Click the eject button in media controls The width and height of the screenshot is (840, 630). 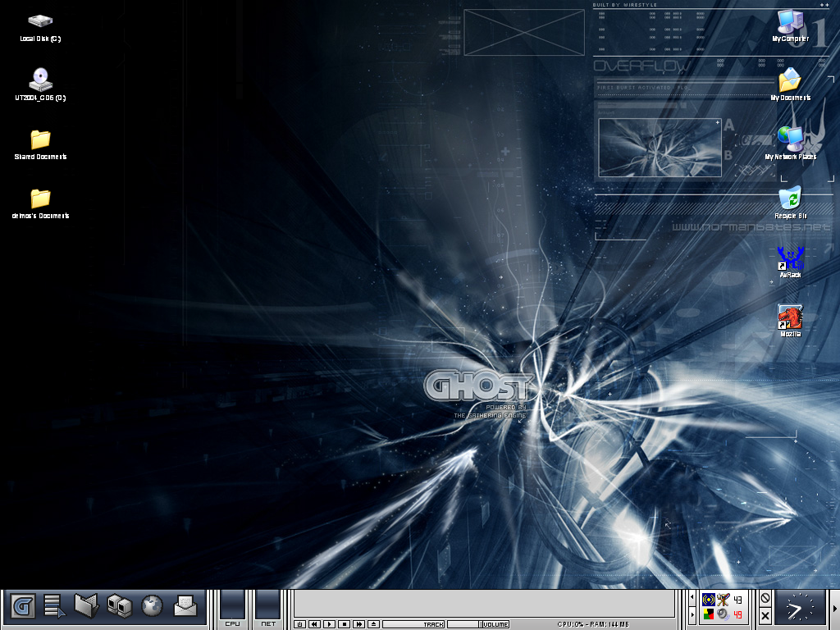(373, 624)
